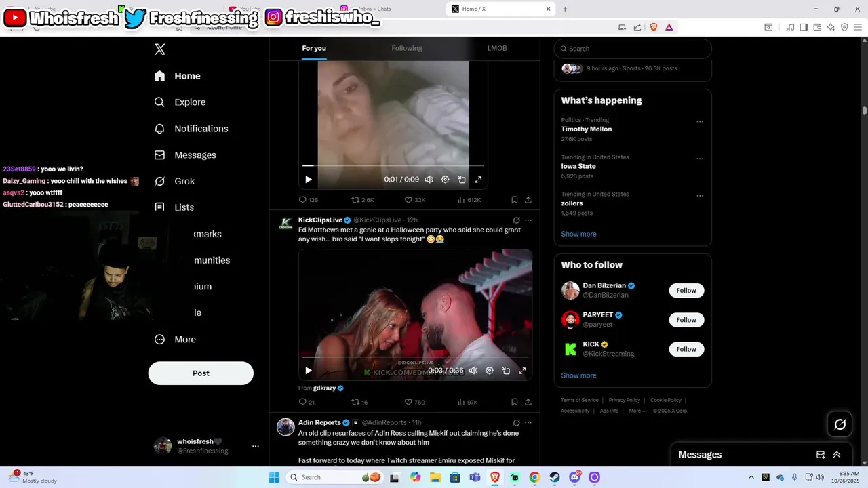Reply to the post with 128 comments
The height and width of the screenshot is (488, 868).
309,200
